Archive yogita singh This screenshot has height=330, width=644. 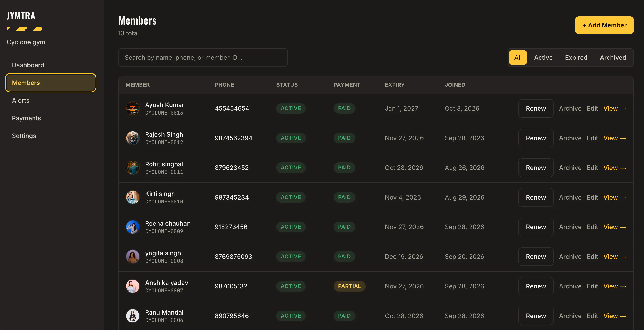point(570,257)
